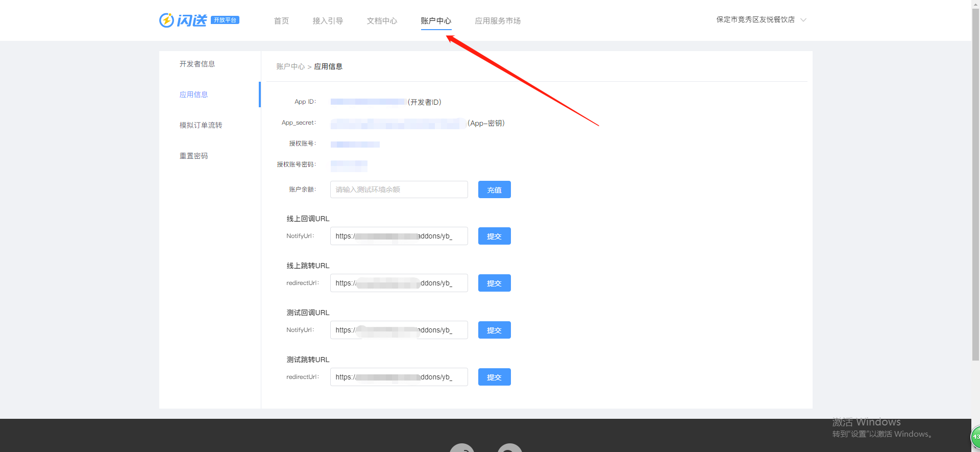Submit the 测试跳转URL
Screen dimensions: 980x452
[495, 377]
